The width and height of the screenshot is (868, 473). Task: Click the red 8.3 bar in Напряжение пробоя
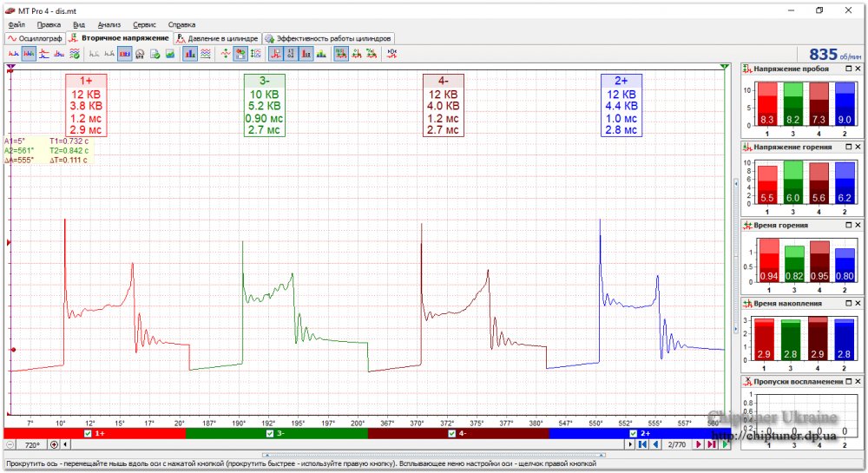[767, 103]
